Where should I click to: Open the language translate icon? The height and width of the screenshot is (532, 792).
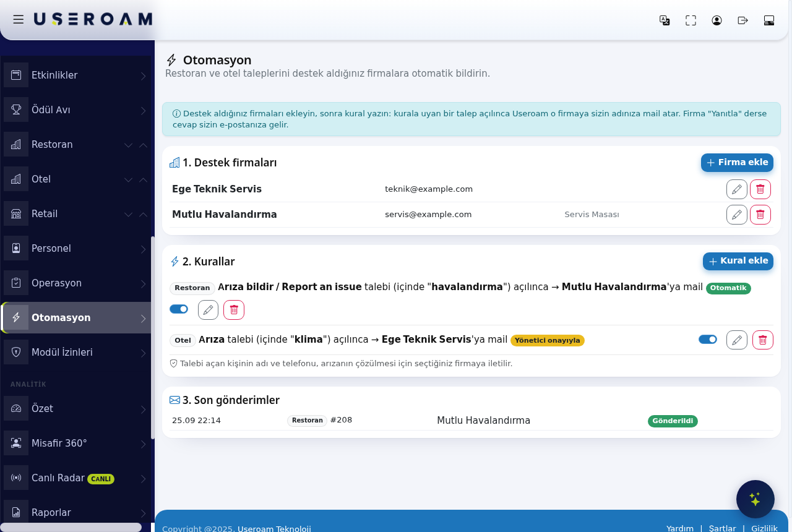[665, 20]
